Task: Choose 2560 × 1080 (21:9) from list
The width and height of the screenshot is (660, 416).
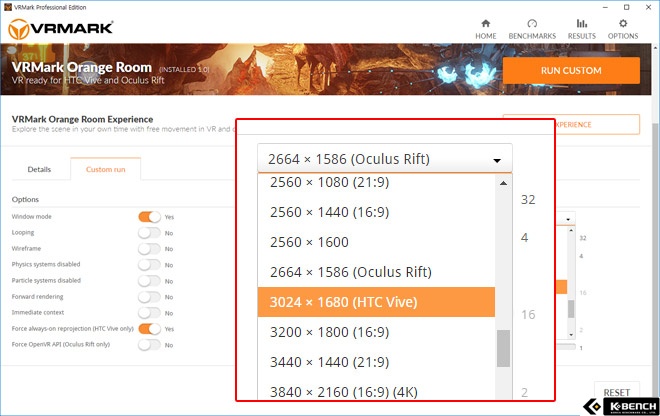Action: (376, 182)
